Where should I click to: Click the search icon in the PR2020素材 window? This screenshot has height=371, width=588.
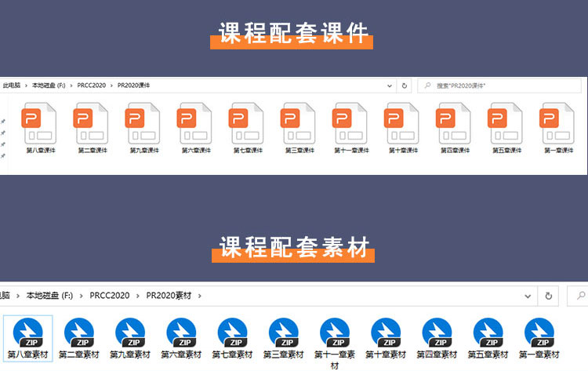581,296
